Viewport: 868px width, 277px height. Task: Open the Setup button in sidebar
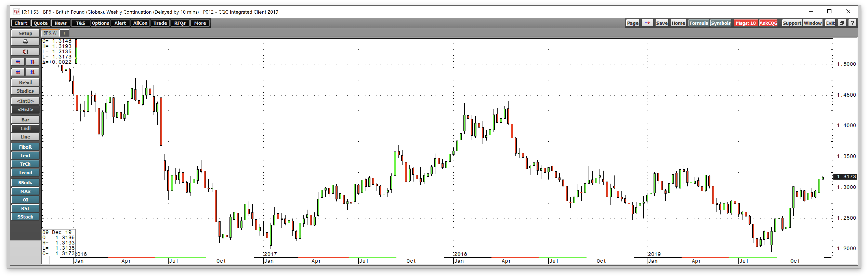click(25, 33)
